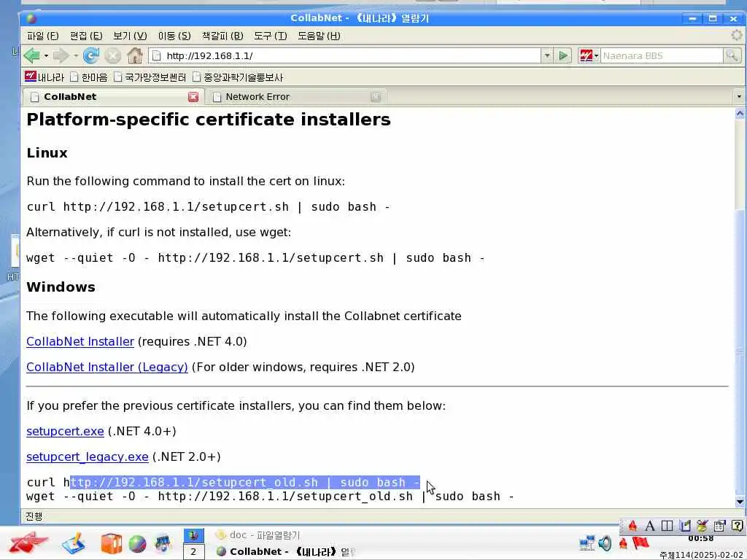Open the 도움말 (H) menu
Image resolution: width=747 pixels, height=560 pixels.
(319, 36)
